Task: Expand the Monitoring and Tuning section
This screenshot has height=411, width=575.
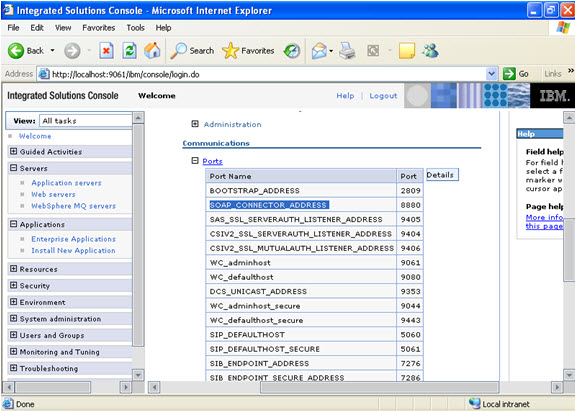Action: tap(14, 351)
